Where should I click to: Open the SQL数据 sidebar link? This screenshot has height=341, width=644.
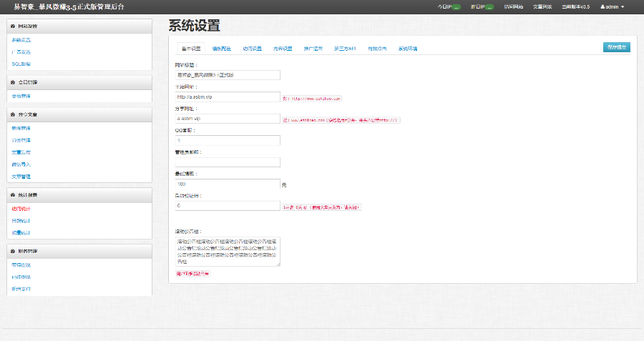pos(21,64)
